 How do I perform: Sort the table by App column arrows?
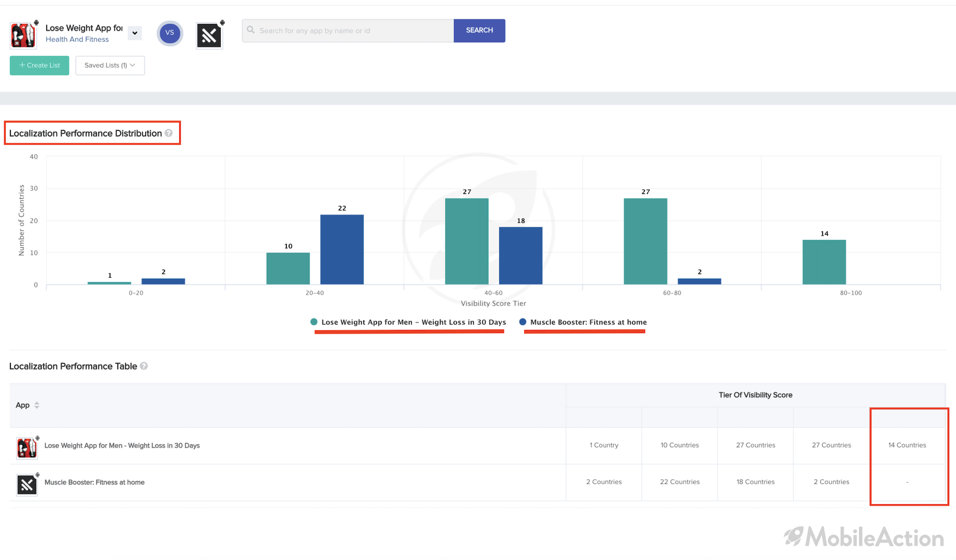[37, 405]
